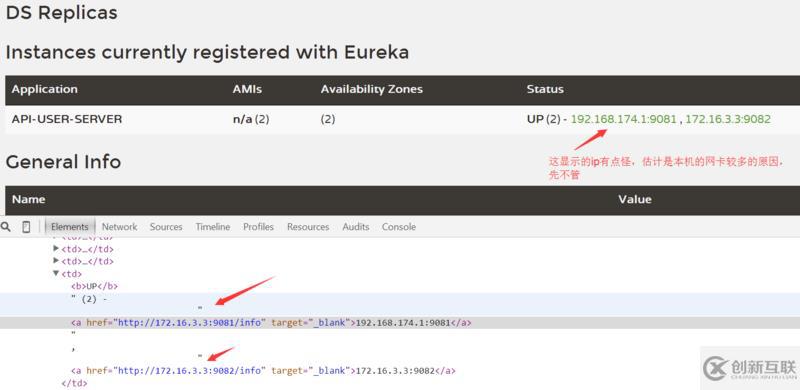This screenshot has height=390, width=800.
Task: Click the General Info heading
Action: 63,162
